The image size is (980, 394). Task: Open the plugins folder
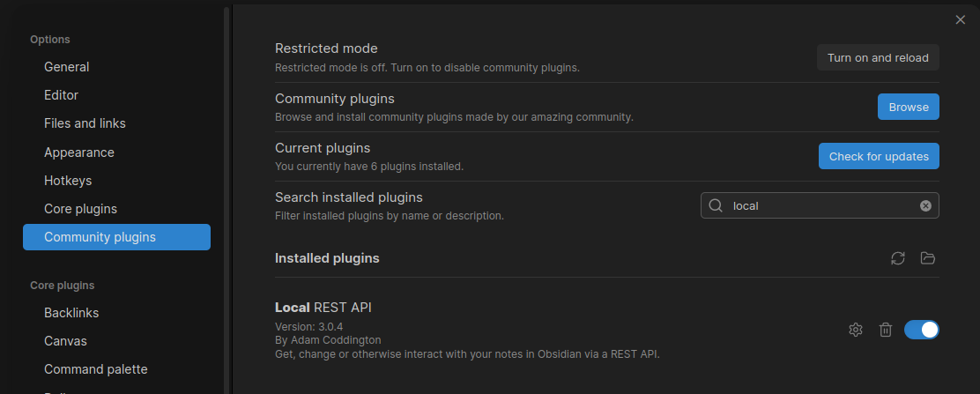(927, 258)
